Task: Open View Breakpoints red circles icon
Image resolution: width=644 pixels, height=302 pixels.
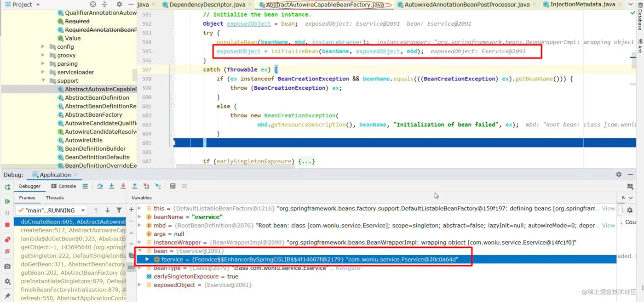Action: click(x=7, y=239)
